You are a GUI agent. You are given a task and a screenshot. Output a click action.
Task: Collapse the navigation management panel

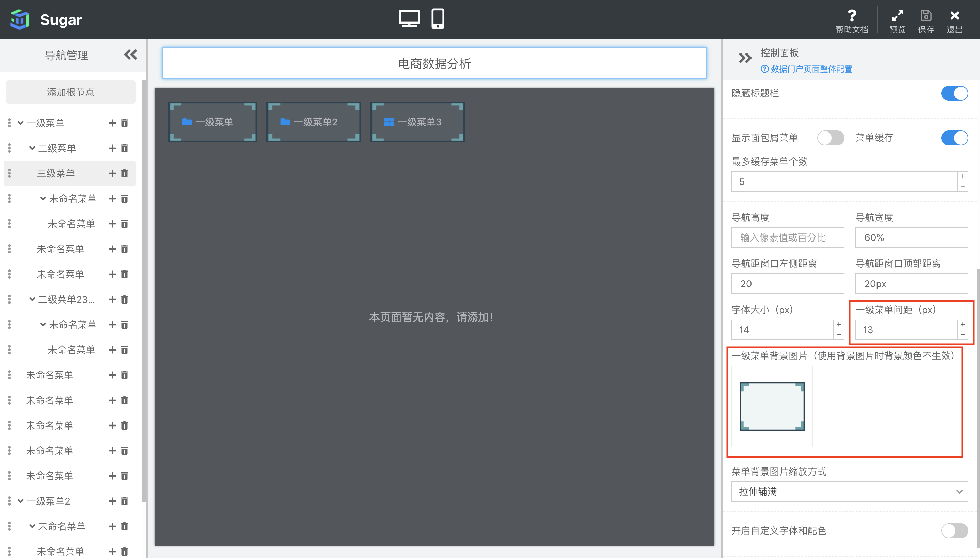[x=130, y=55]
